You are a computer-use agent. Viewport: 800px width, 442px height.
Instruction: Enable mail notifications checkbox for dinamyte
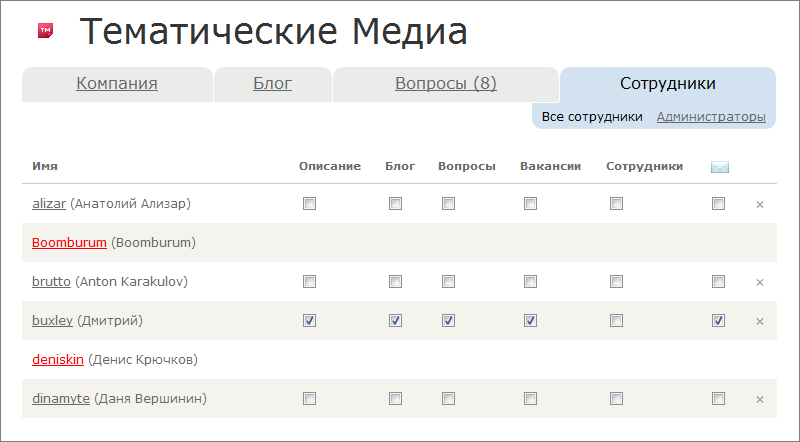click(x=718, y=399)
